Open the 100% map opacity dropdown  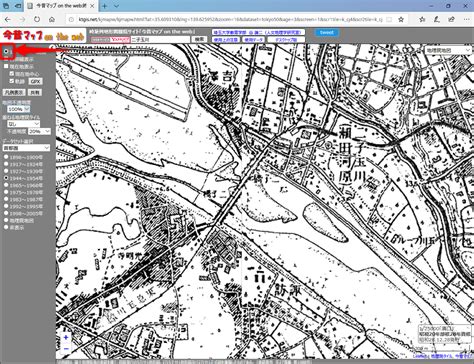(18, 109)
